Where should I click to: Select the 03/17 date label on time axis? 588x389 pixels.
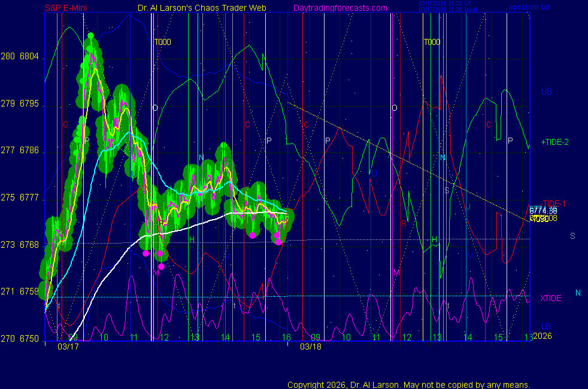tap(68, 347)
